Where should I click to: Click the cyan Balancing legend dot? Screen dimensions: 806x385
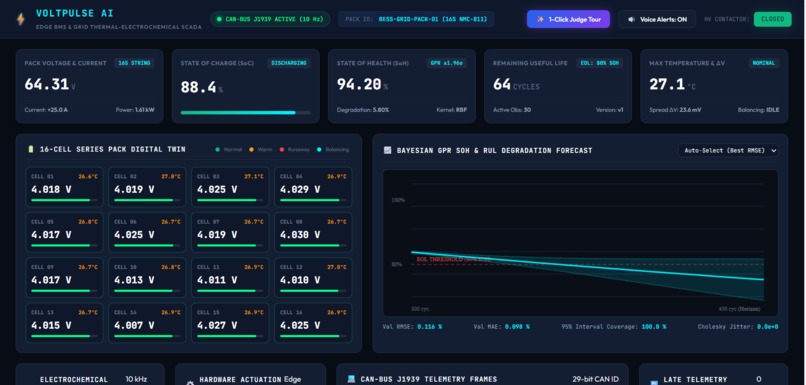pyautogui.click(x=319, y=150)
